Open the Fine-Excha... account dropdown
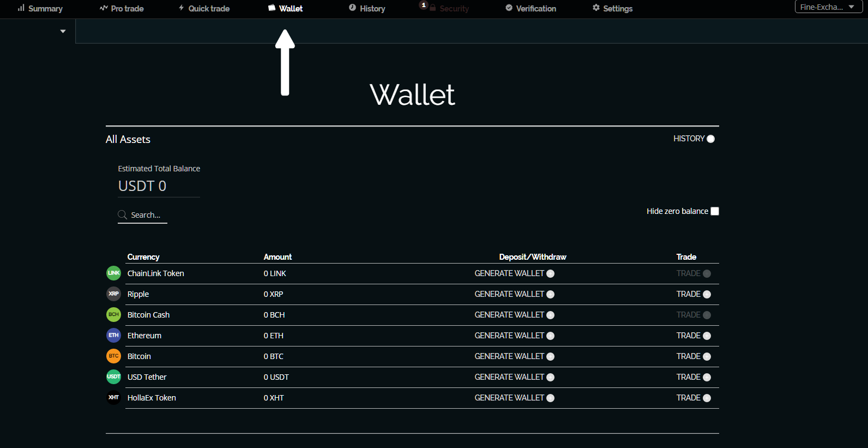The image size is (868, 448). (x=828, y=7)
